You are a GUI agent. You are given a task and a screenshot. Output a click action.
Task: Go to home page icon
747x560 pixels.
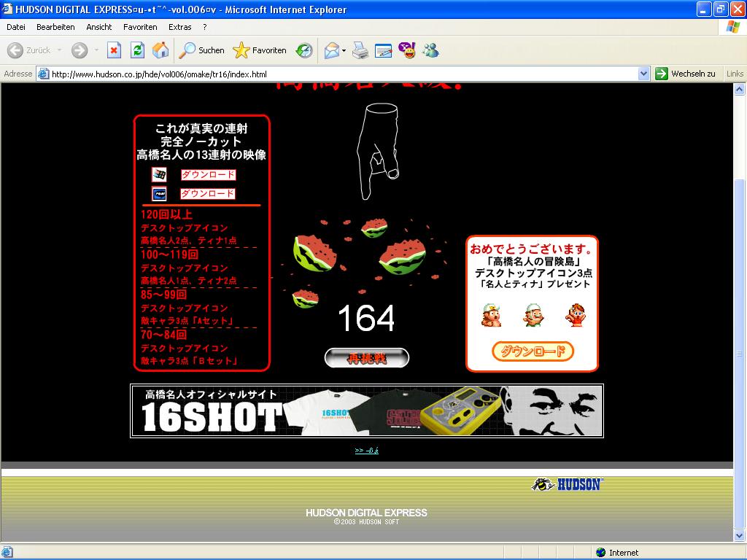[x=160, y=50]
